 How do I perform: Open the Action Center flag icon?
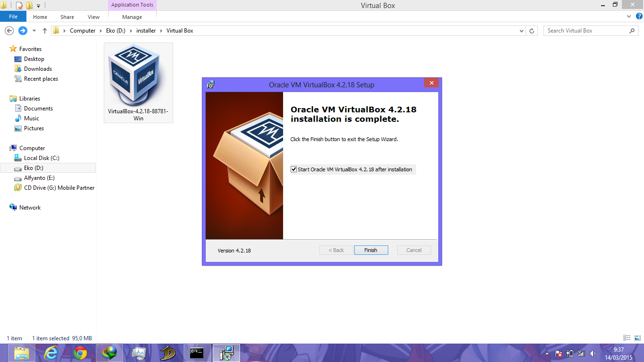coord(559,354)
